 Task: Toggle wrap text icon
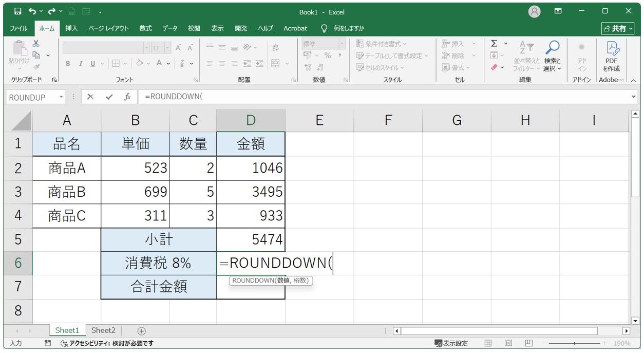pyautogui.click(x=276, y=48)
